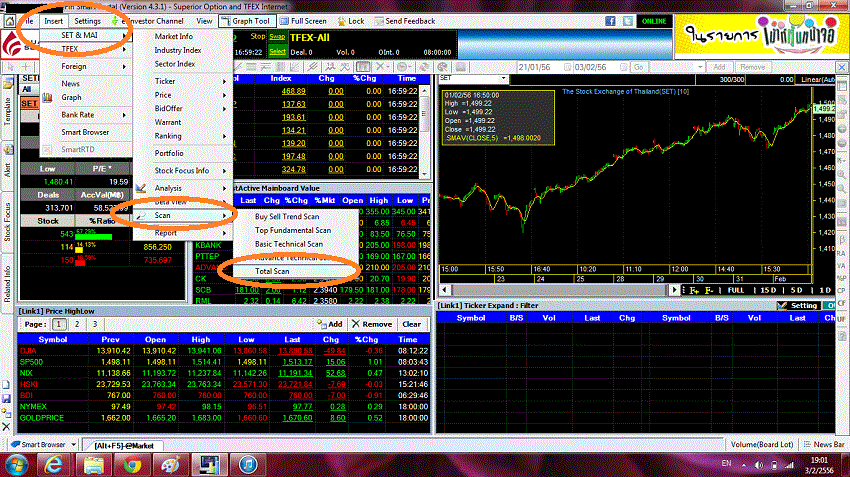Select Top Fundamental Scan

(x=297, y=230)
